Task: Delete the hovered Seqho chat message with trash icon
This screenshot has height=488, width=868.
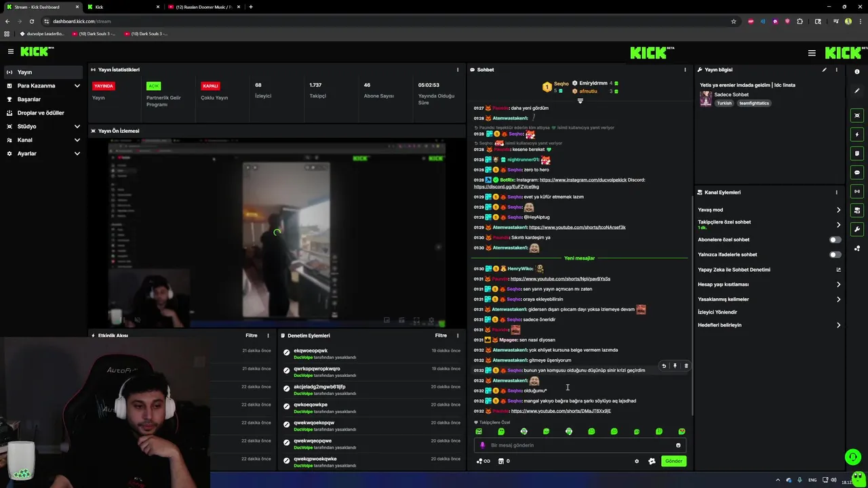Action: click(x=686, y=366)
